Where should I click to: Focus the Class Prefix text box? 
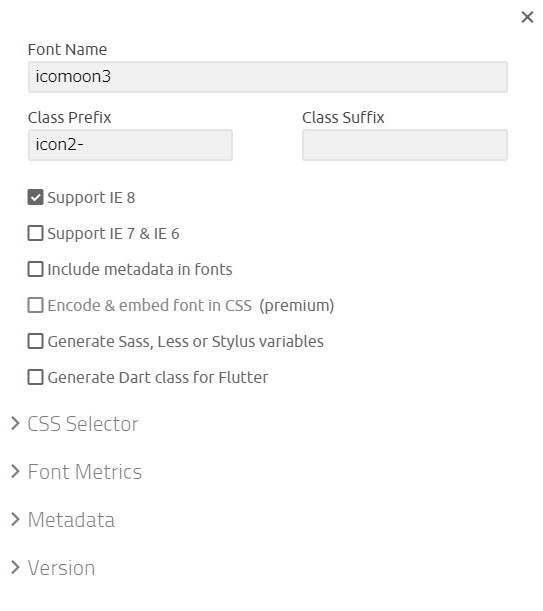tap(130, 145)
